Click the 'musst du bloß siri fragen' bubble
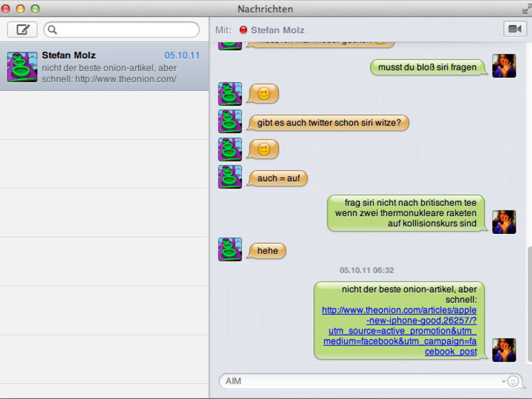532x399 pixels. click(428, 67)
